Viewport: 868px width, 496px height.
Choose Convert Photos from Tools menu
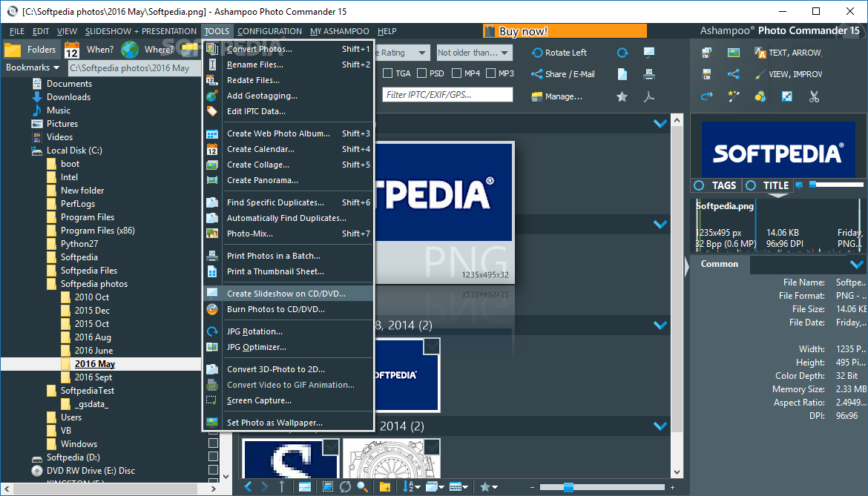pyautogui.click(x=289, y=49)
